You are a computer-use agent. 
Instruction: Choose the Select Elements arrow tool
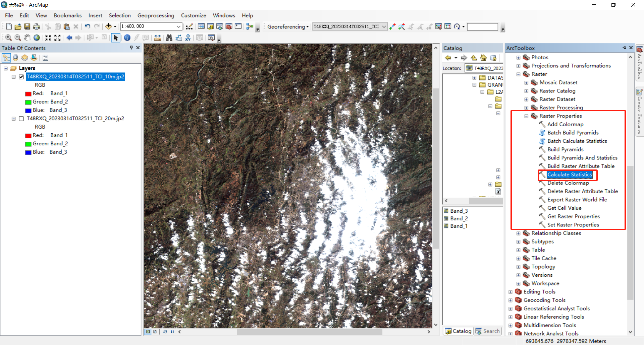click(116, 38)
